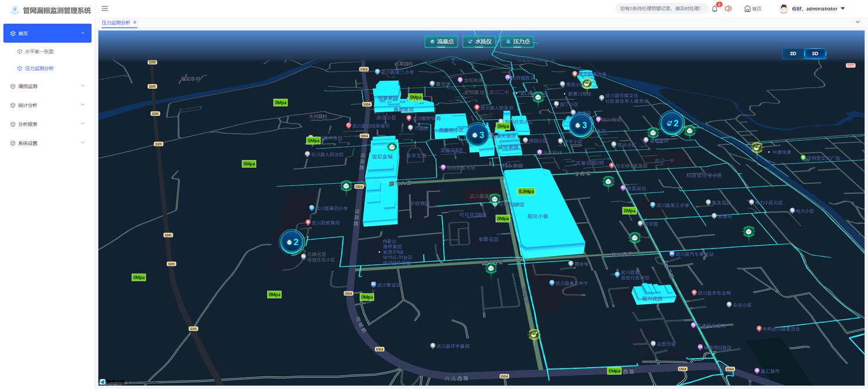Viewport: 868px width, 389px height.
Task: Click the yellow-green marker on the bottom road
Action: click(534, 334)
